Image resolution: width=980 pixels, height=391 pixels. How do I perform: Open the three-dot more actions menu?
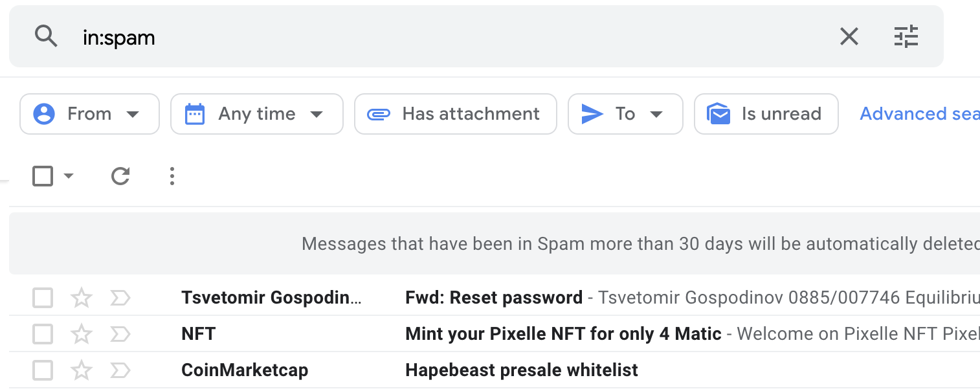[172, 175]
